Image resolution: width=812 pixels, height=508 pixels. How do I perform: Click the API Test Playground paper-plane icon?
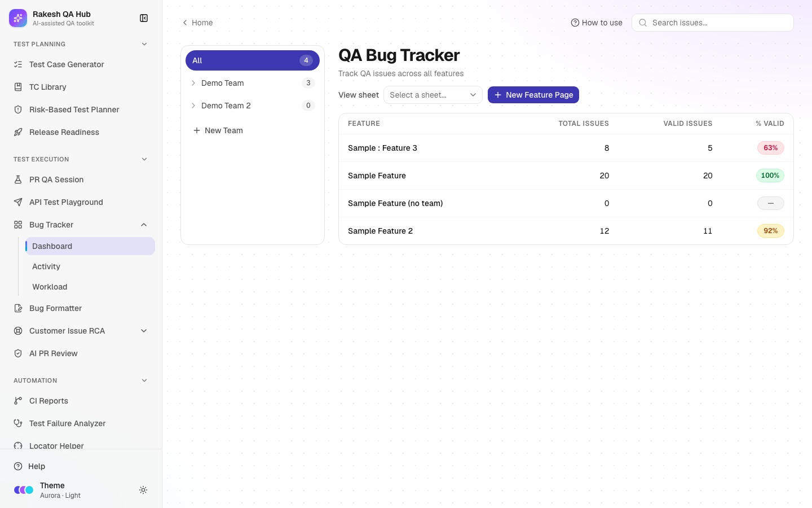coord(18,202)
